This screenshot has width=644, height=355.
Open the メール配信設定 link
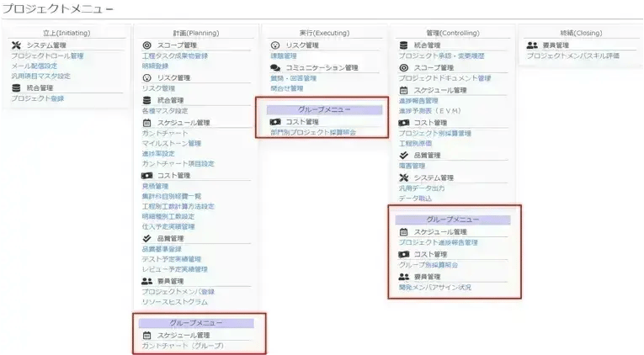35,66
